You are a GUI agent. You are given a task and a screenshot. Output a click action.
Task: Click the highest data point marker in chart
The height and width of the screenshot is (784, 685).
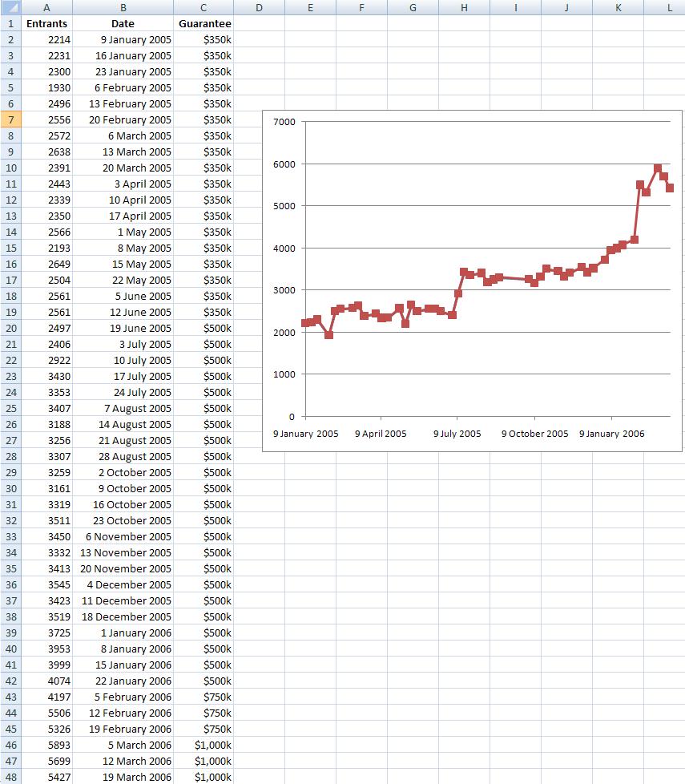(x=658, y=168)
